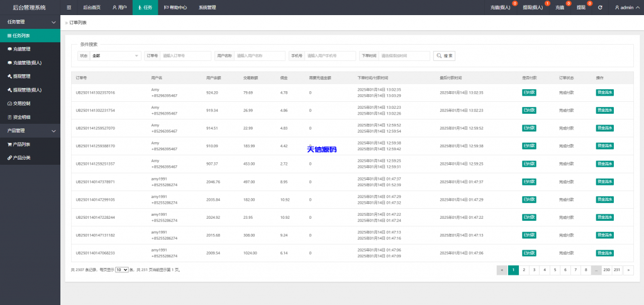
Task: Open 产品列表 in the sidebar
Action: 30,145
